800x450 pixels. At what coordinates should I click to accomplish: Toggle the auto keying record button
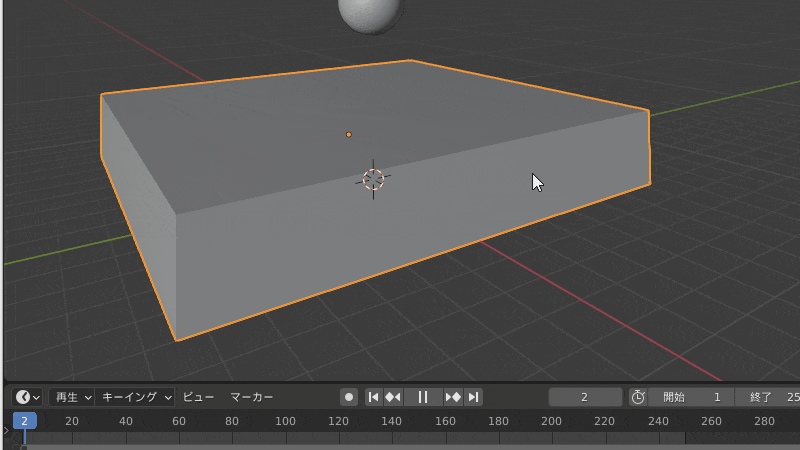tap(349, 397)
